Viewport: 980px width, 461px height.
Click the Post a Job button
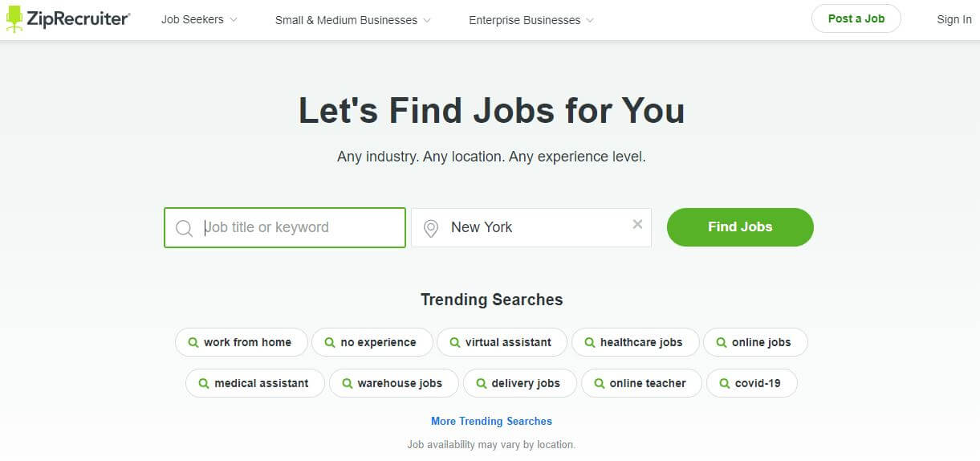[856, 18]
